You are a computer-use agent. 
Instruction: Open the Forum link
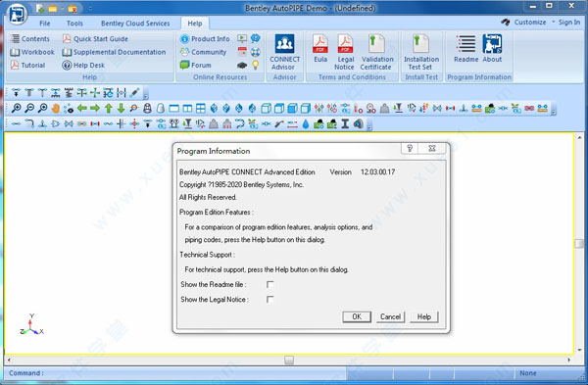coord(195,66)
